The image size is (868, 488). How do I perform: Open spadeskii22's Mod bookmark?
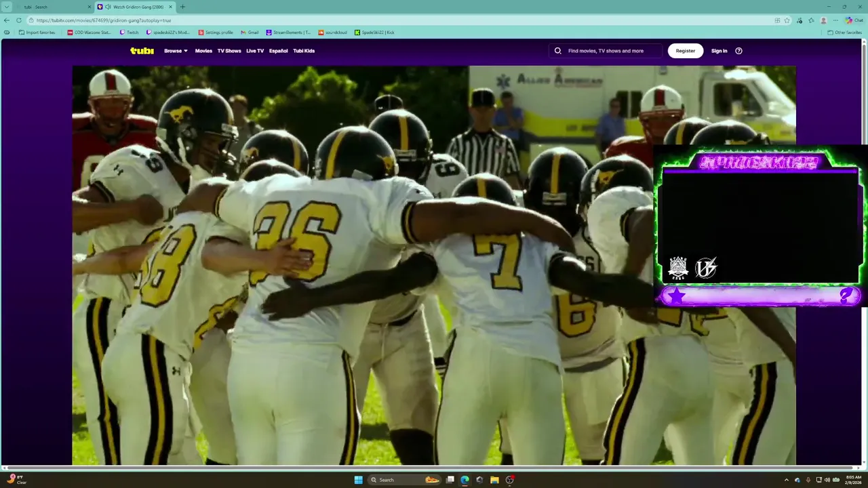coord(168,33)
